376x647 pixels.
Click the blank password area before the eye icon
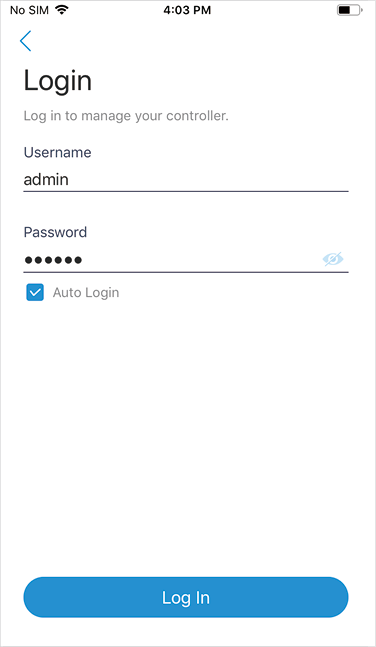click(x=202, y=260)
